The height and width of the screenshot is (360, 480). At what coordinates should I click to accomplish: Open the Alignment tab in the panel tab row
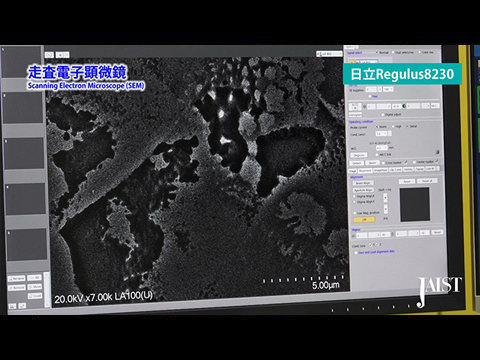coord(365,170)
